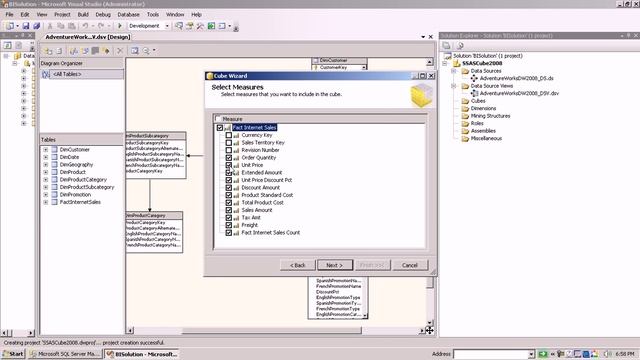Screen dimensions: 640x360
Task: Open the Project menu
Action: [x=62, y=14]
